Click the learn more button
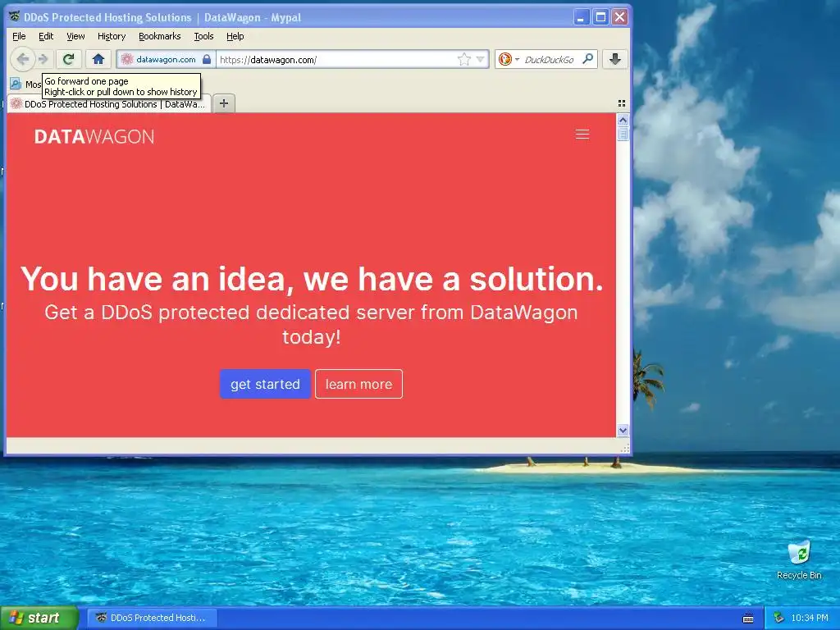Image resolution: width=840 pixels, height=630 pixels. point(359,384)
